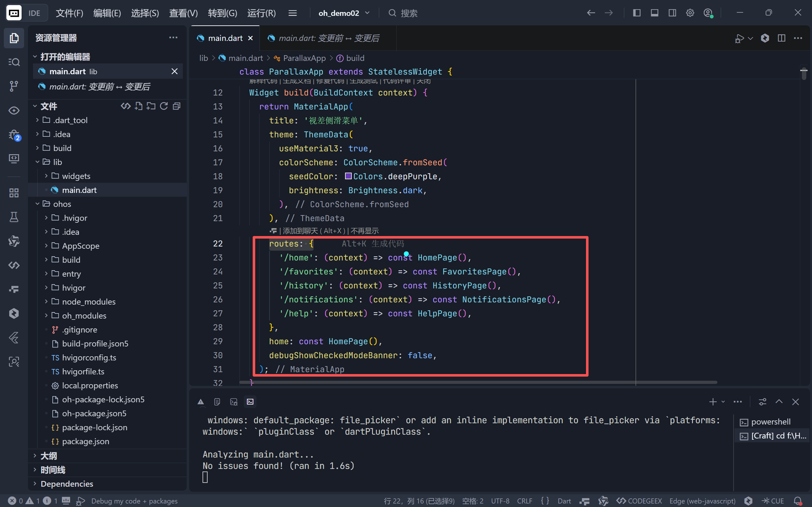The width and height of the screenshot is (812, 507).
Task: Collapse the ohos folder
Action: click(62, 204)
